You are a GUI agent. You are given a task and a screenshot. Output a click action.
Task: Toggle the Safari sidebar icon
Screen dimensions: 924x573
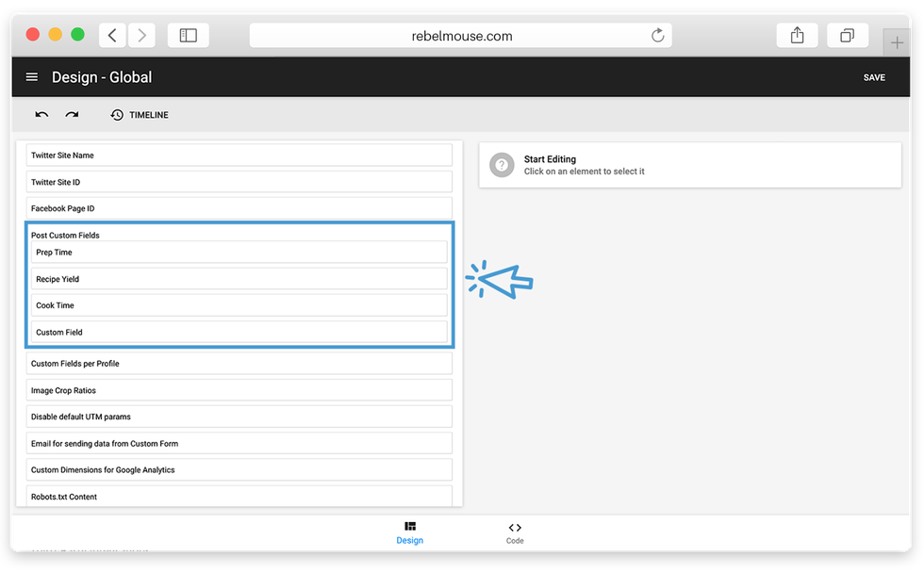point(188,36)
